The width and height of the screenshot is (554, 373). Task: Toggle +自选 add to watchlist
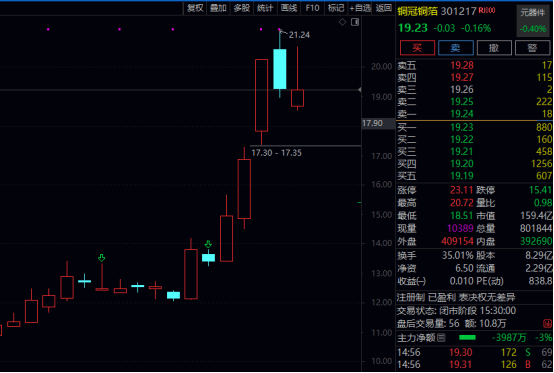tap(360, 8)
